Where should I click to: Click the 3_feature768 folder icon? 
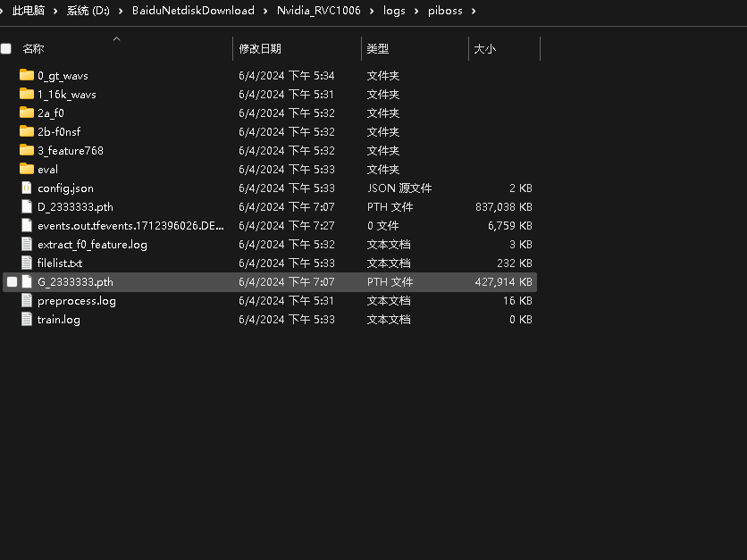coord(27,150)
